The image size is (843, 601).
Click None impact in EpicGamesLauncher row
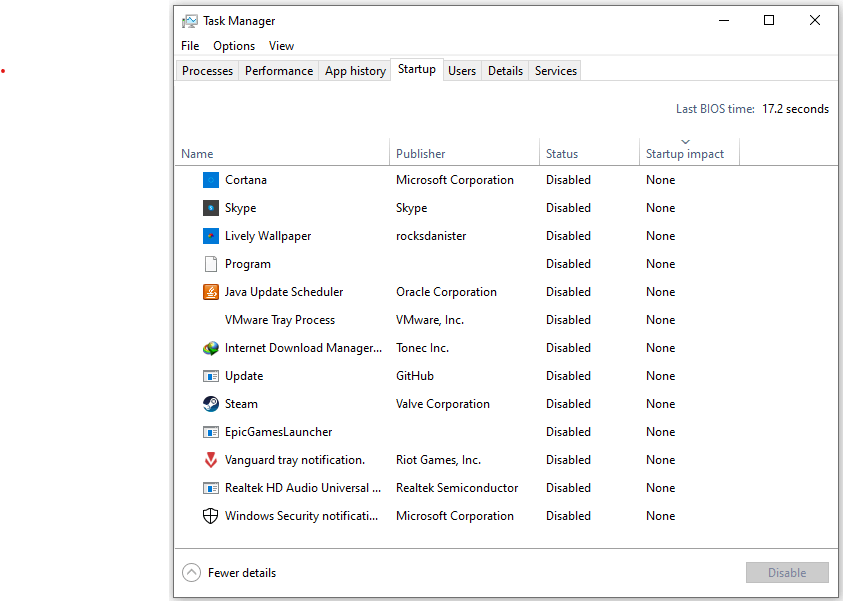(x=660, y=432)
